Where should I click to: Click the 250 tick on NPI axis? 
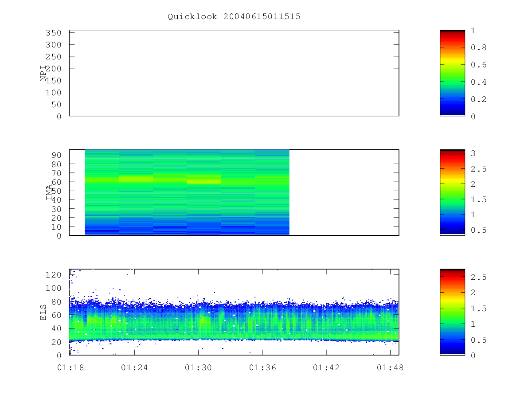53,57
